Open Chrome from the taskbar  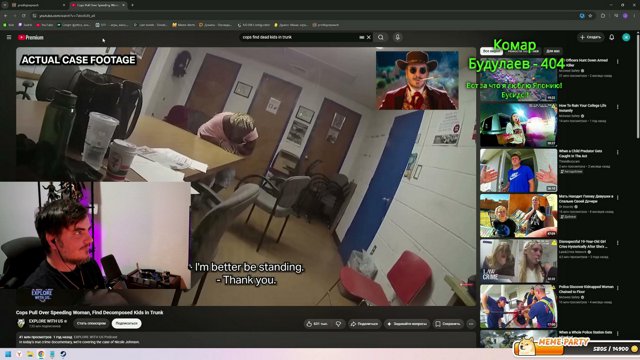click(41, 354)
